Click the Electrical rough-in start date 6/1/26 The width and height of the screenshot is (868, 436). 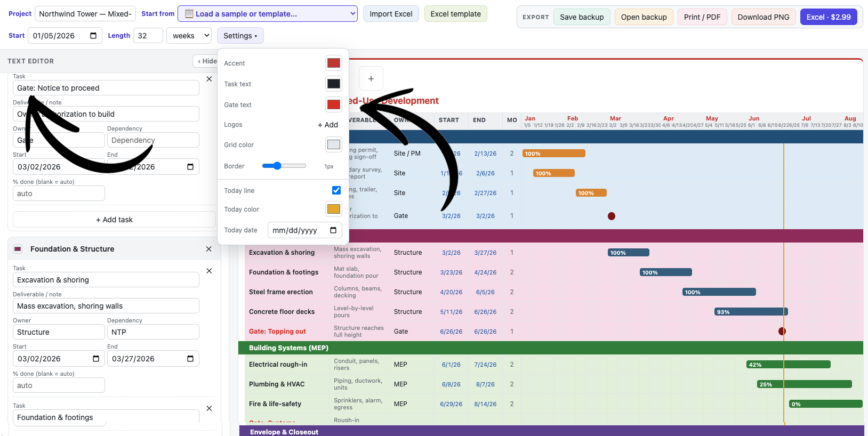click(451, 365)
